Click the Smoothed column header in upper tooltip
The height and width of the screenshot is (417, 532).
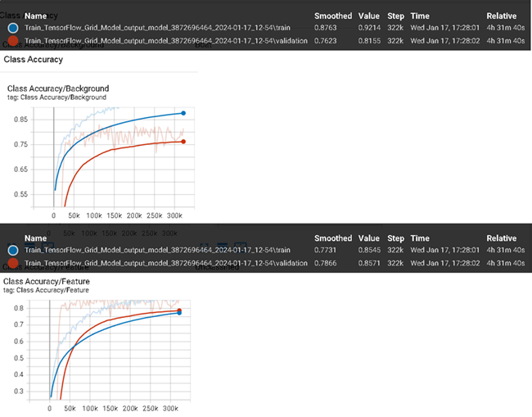[333, 16]
